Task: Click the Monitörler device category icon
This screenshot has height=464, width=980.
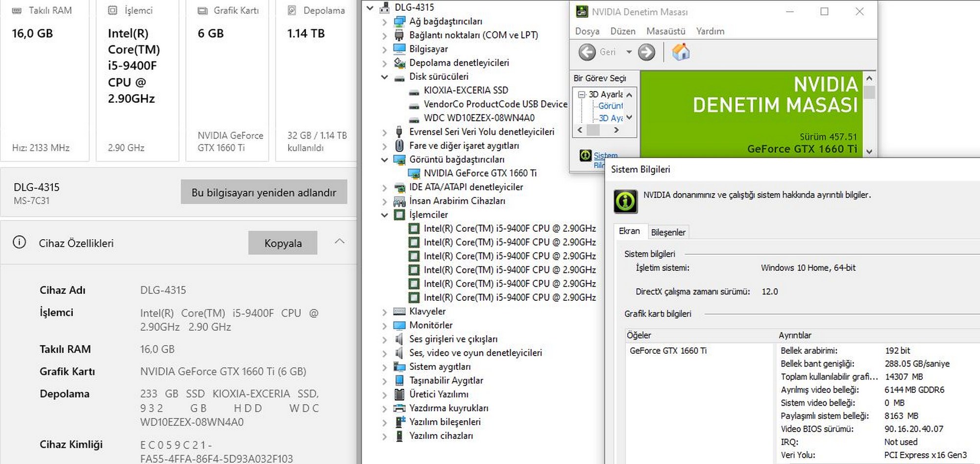Action: point(399,325)
